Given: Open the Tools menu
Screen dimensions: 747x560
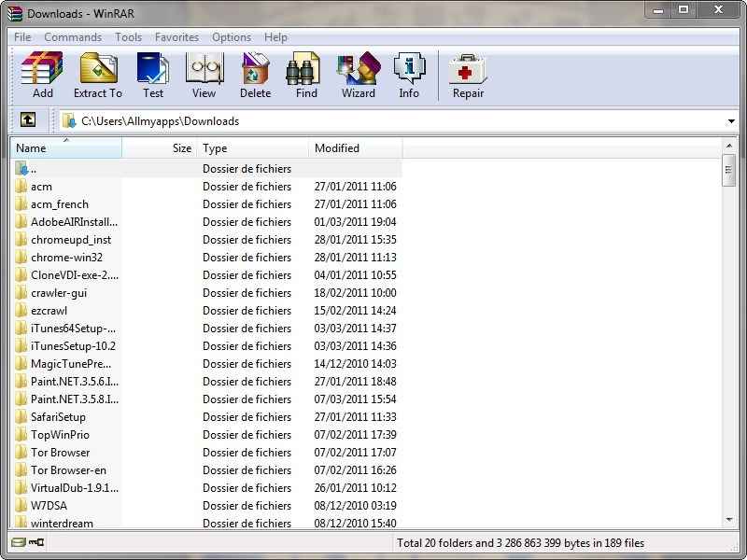Looking at the screenshot, I should [x=128, y=37].
